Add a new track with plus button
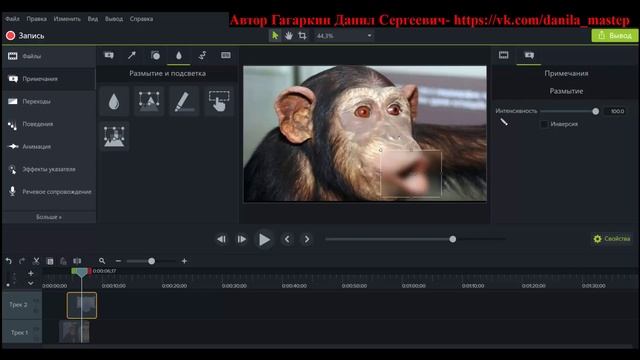 click(x=31, y=273)
